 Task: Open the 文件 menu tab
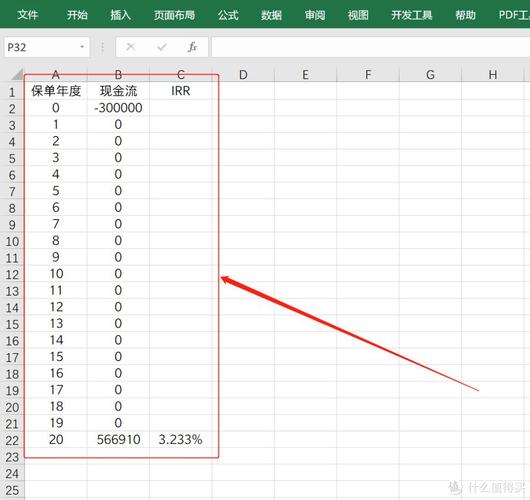click(x=28, y=15)
